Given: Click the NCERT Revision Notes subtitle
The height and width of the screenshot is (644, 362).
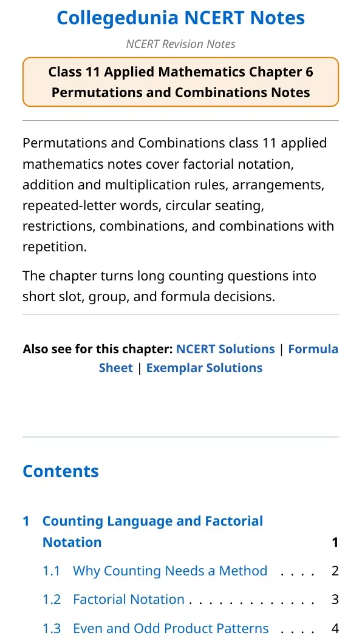Looking at the screenshot, I should tap(181, 44).
